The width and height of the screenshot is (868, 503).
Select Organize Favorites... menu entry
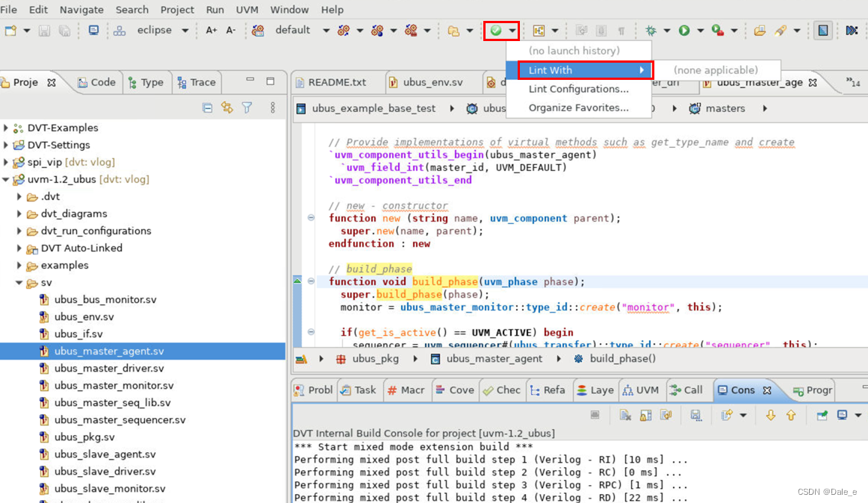coord(578,108)
